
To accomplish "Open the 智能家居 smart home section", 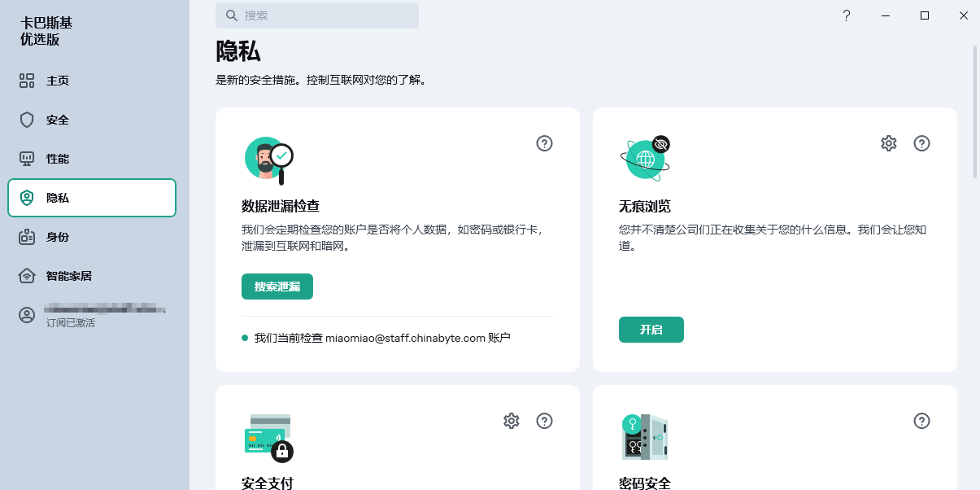I will 91,276.
